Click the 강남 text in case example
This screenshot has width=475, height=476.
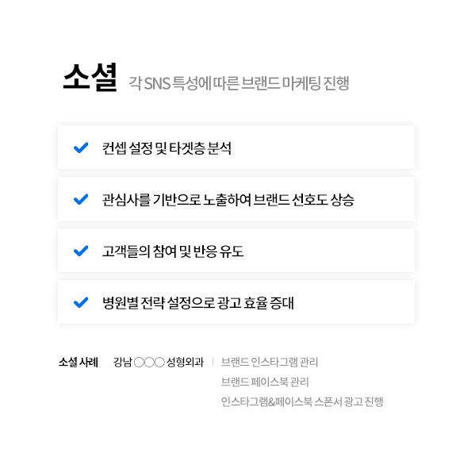point(123,363)
